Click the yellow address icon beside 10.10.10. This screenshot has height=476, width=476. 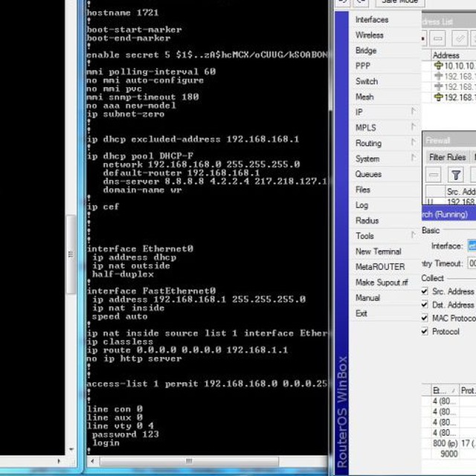pyautogui.click(x=438, y=65)
